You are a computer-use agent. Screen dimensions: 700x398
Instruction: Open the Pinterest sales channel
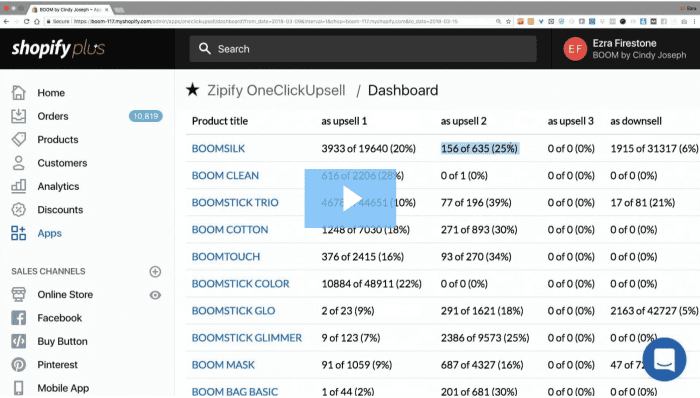tap(58, 365)
